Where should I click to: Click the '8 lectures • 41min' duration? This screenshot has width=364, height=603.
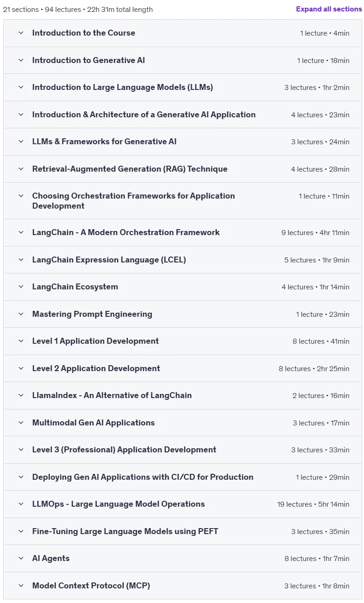[x=321, y=341]
